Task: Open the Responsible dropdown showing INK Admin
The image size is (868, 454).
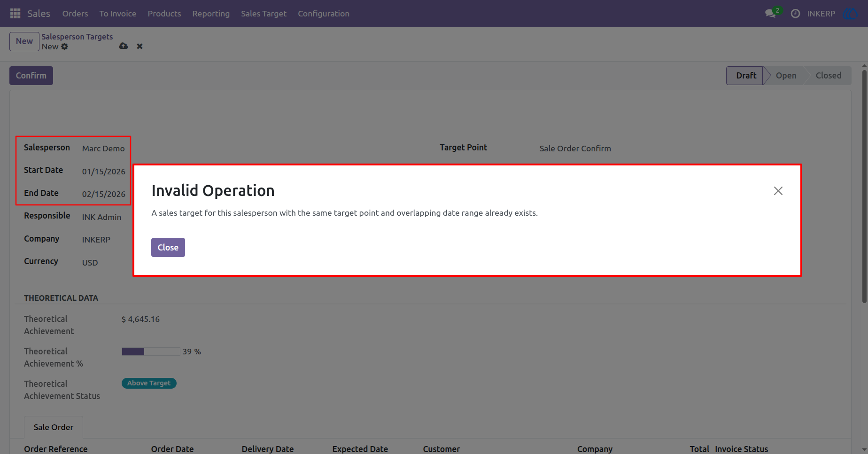Action: tap(102, 217)
